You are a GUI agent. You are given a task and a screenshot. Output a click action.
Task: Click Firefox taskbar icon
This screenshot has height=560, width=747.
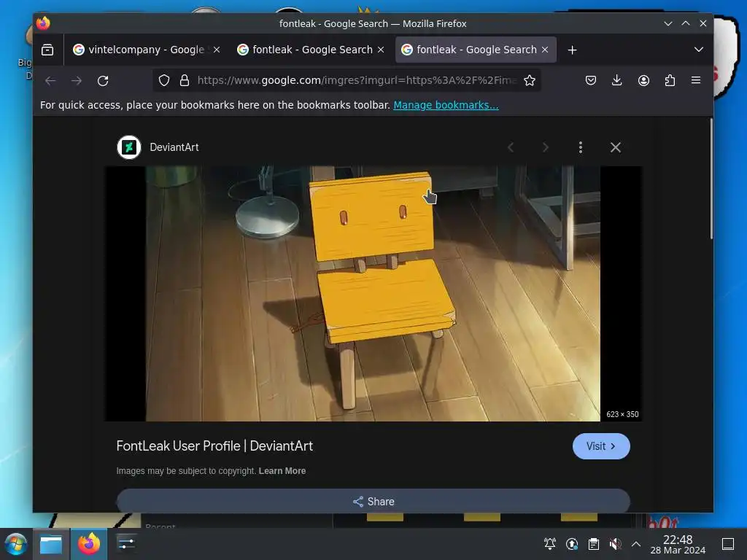click(x=88, y=544)
